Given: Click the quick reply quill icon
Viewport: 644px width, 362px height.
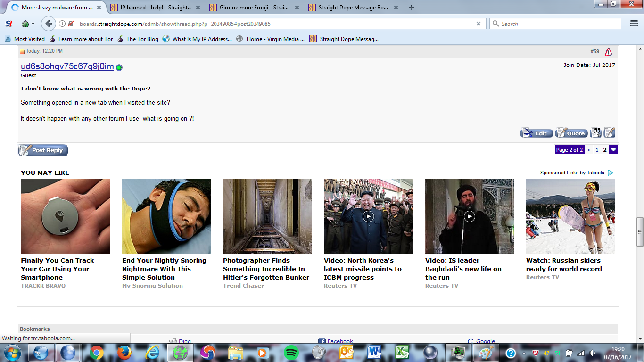Looking at the screenshot, I should [x=609, y=133].
